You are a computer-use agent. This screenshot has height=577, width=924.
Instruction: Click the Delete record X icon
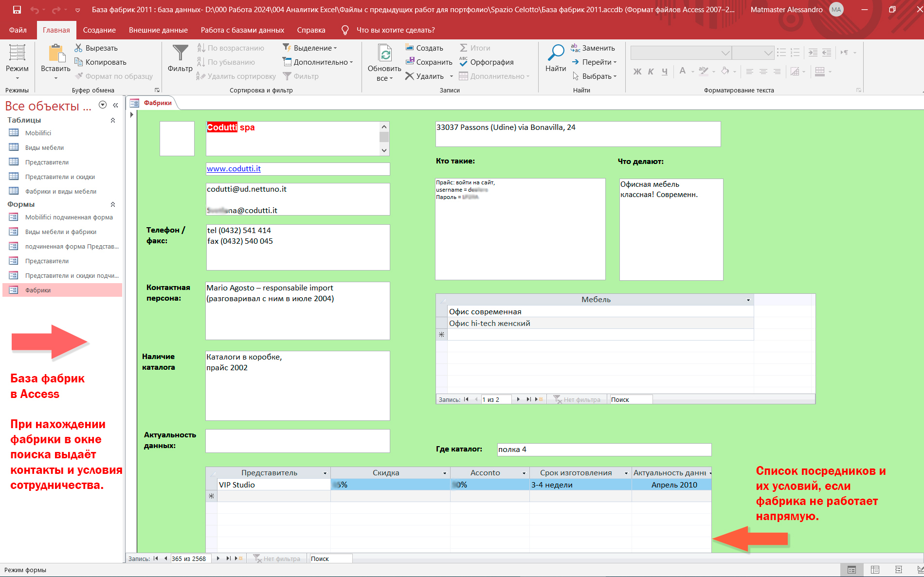[410, 76]
